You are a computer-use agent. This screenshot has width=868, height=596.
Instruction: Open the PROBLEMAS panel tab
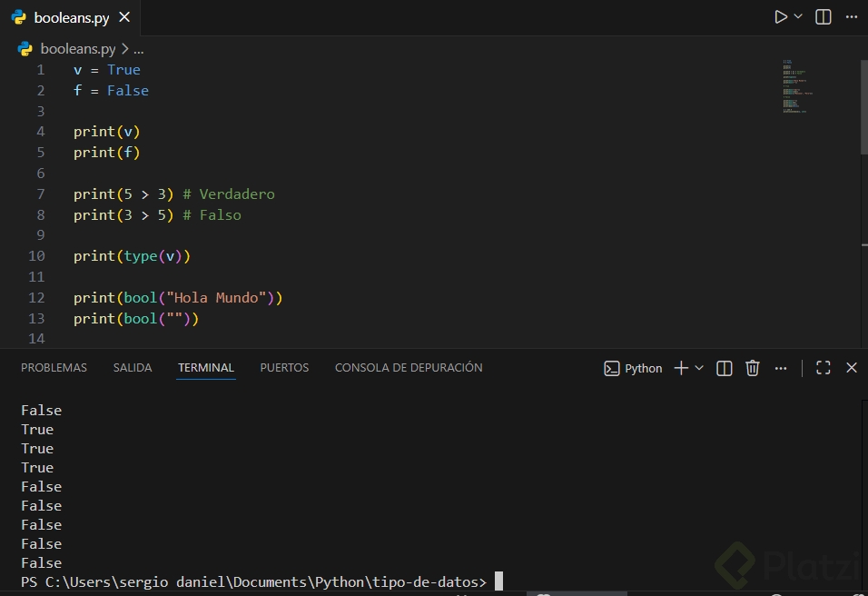point(54,368)
